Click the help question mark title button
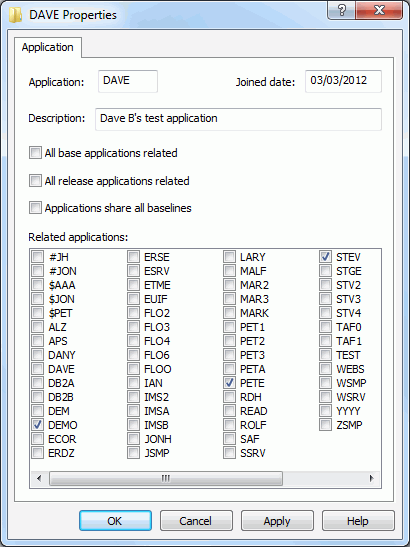 [341, 10]
